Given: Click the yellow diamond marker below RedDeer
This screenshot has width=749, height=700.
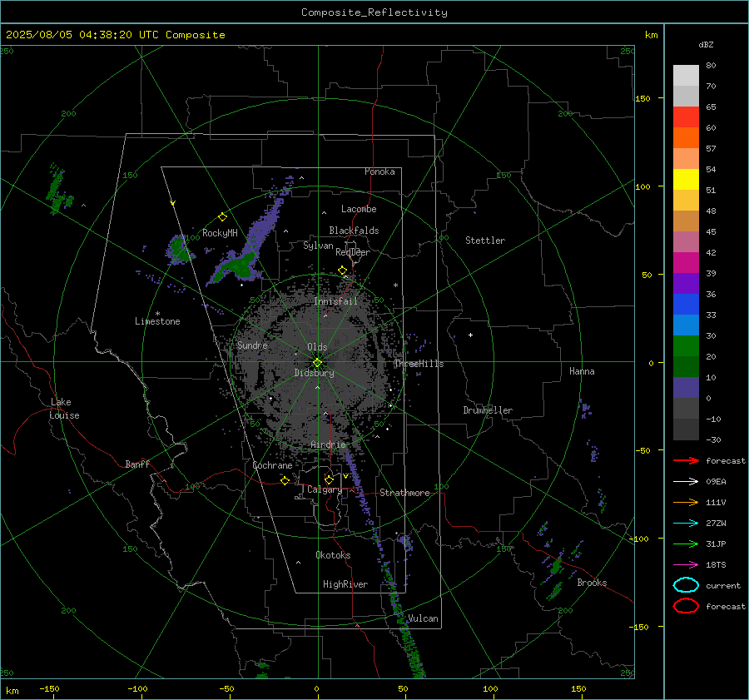Looking at the screenshot, I should tap(342, 271).
